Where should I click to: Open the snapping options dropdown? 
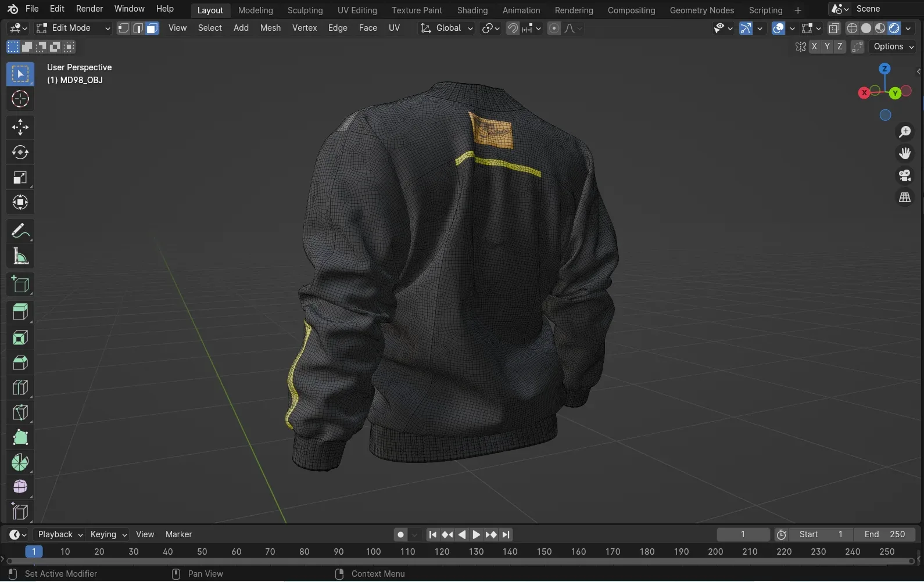coord(532,28)
